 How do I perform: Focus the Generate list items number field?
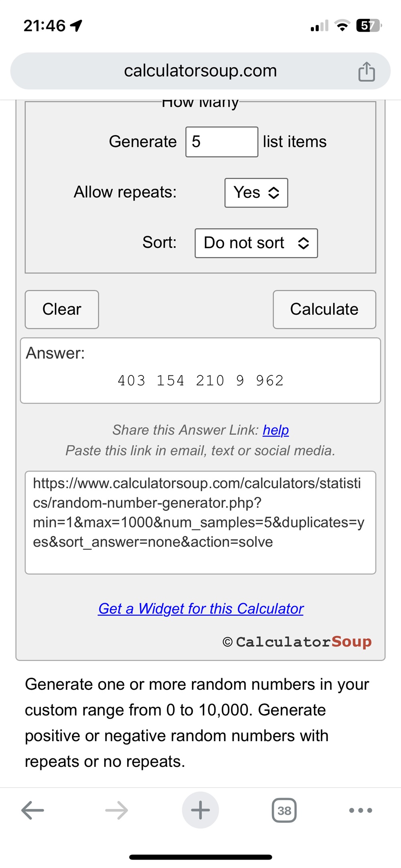(x=222, y=142)
